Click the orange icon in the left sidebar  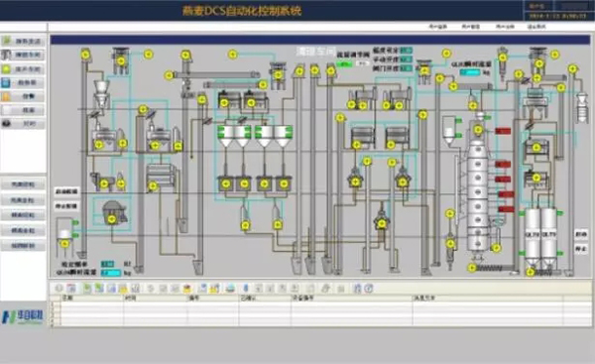6,96
